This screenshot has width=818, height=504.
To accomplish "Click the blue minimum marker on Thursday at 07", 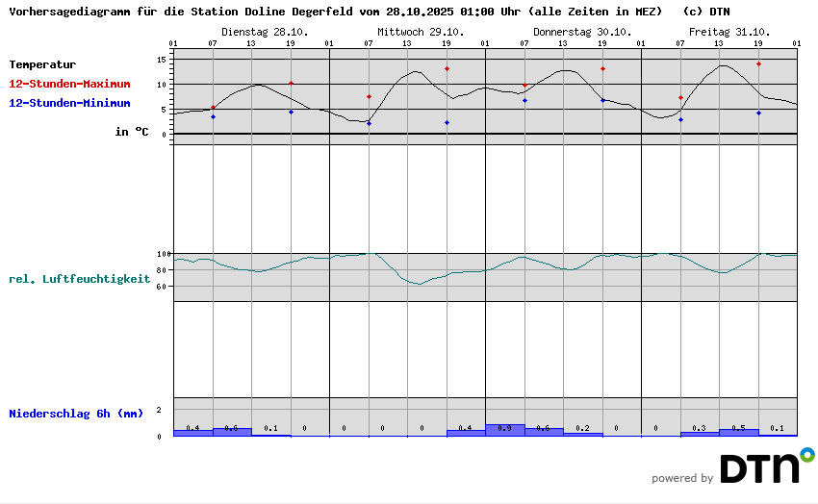I will click(x=524, y=100).
